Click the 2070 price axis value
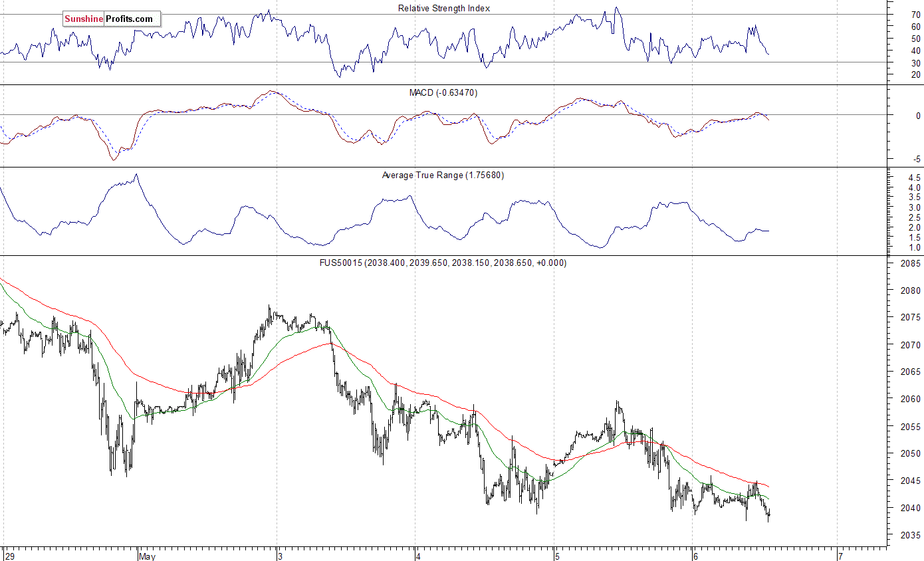Image resolution: width=924 pixels, height=561 pixels. pyautogui.click(x=912, y=345)
